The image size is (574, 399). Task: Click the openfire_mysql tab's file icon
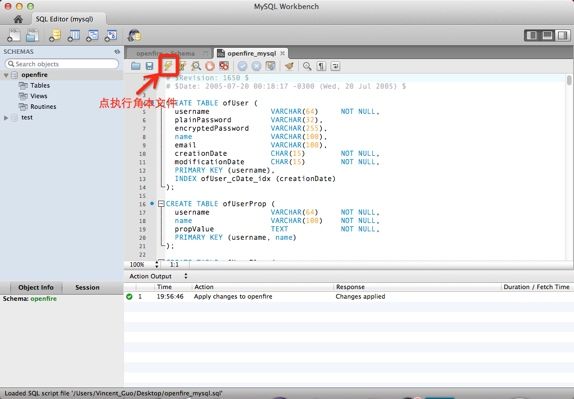tap(221, 53)
